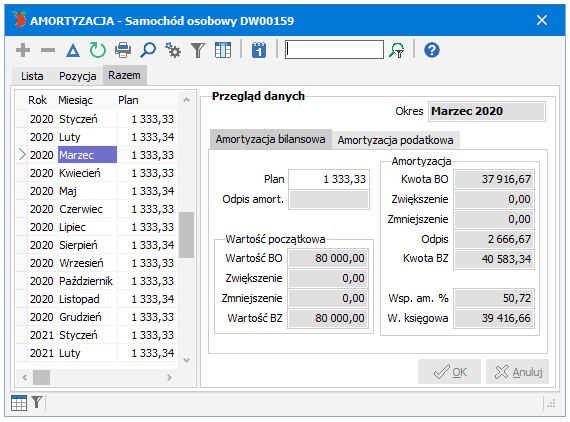570x422 pixels.
Task: Open the blue help question icon
Action: click(x=432, y=50)
